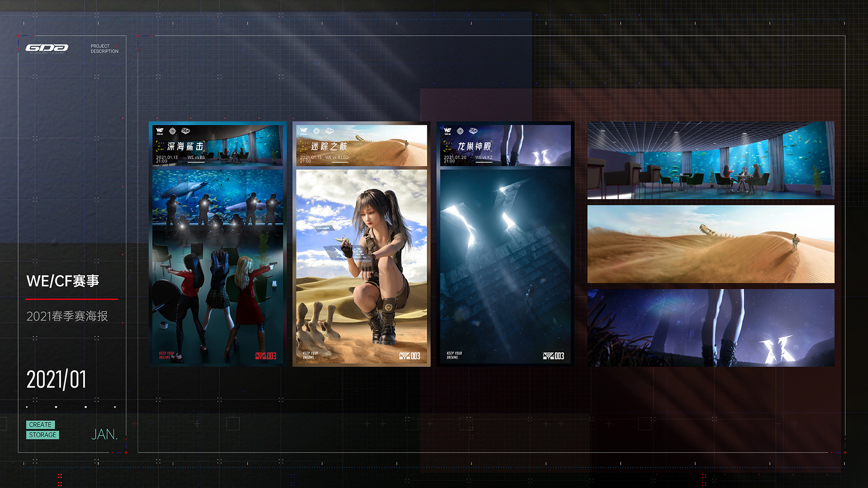868x488 pixels.
Task: Open the aquarium lounge banner image
Action: [711, 160]
